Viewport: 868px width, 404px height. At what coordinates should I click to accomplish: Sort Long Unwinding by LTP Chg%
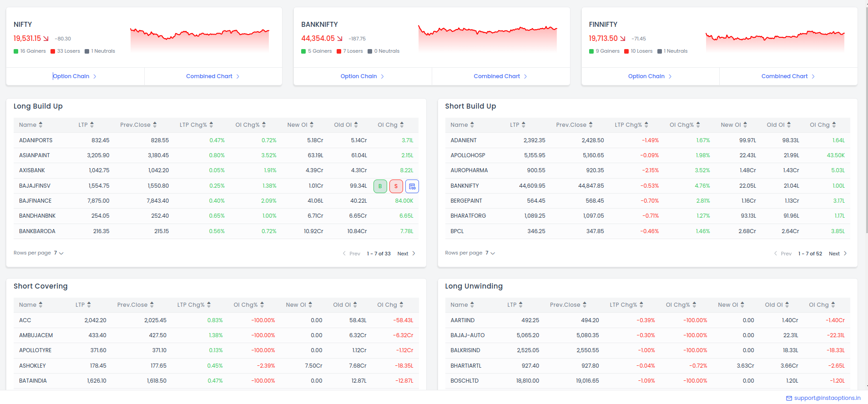pyautogui.click(x=626, y=305)
